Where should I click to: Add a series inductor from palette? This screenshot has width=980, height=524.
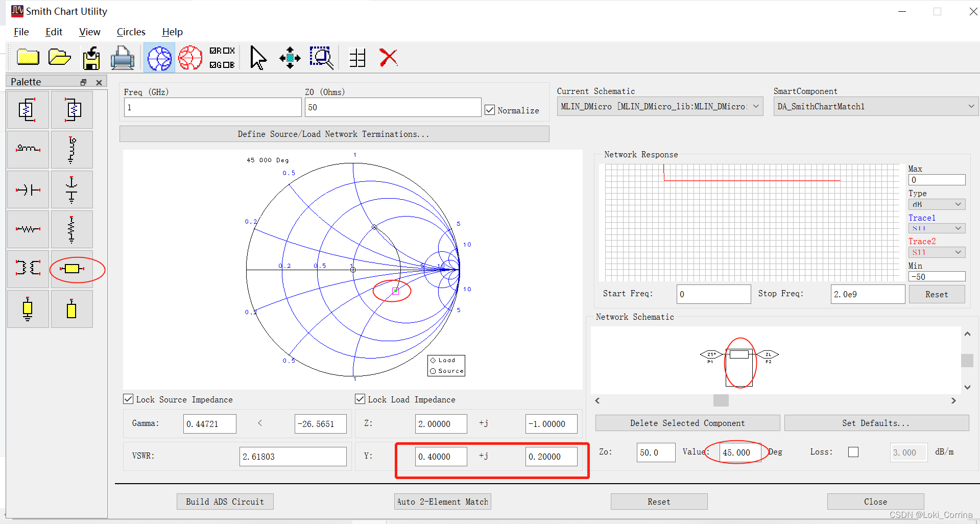coord(28,150)
